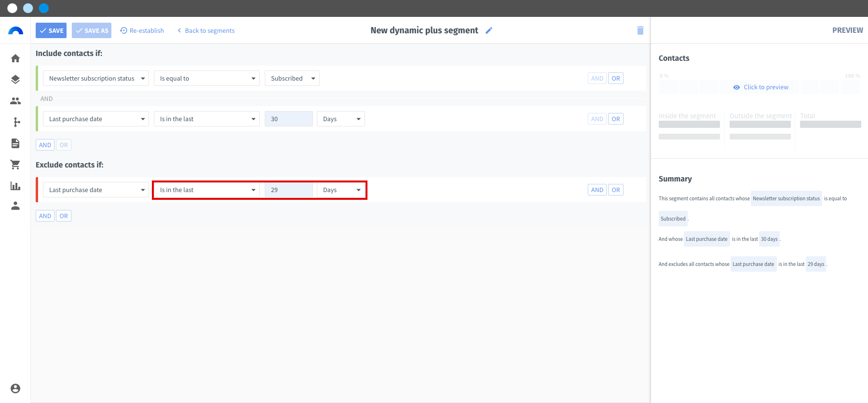Open Days dropdown next to 30

pyautogui.click(x=341, y=119)
